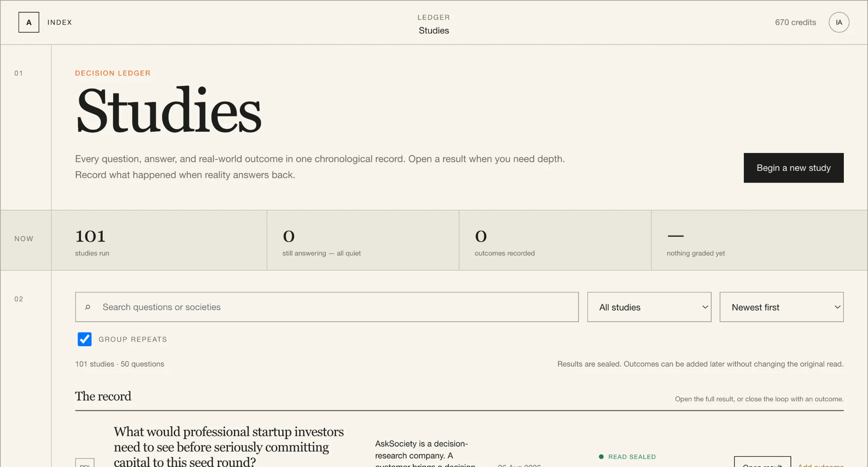
Task: Open the IA user avatar menu
Action: pos(839,22)
